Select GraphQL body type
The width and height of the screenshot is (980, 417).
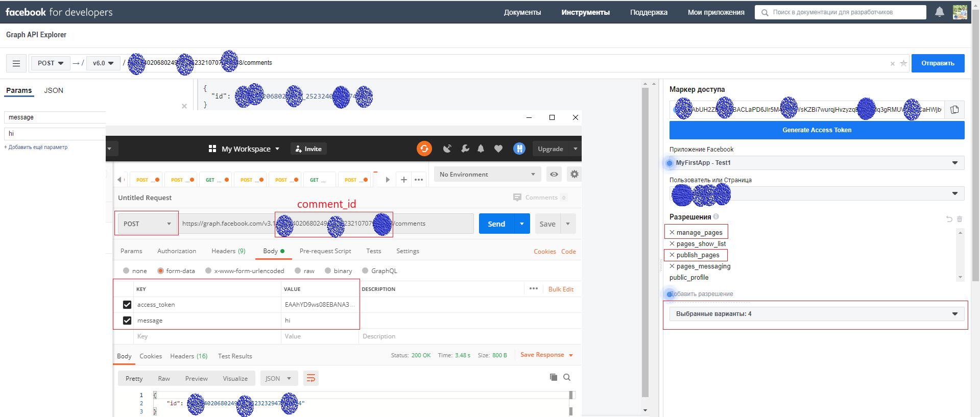[365, 271]
